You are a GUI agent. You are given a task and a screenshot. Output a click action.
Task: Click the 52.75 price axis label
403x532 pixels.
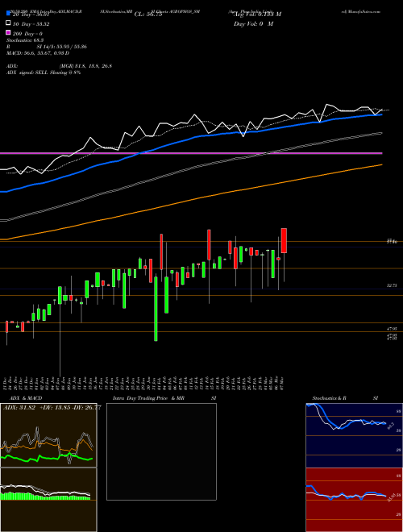(392, 285)
